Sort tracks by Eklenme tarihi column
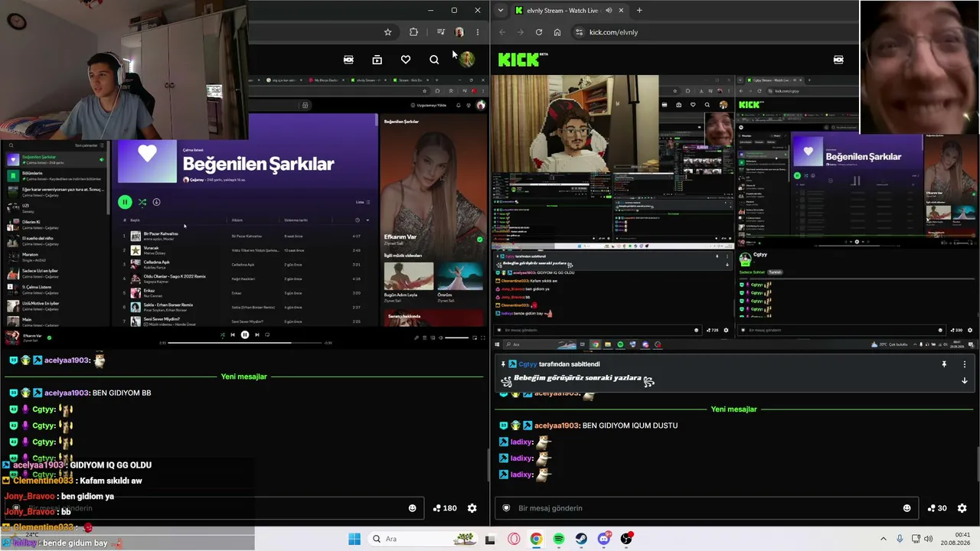 coord(296,220)
